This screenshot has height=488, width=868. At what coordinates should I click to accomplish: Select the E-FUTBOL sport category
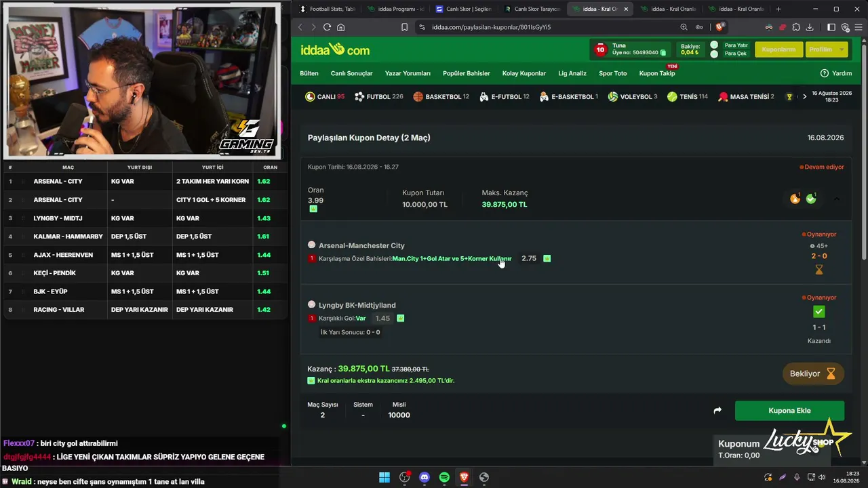pyautogui.click(x=504, y=96)
